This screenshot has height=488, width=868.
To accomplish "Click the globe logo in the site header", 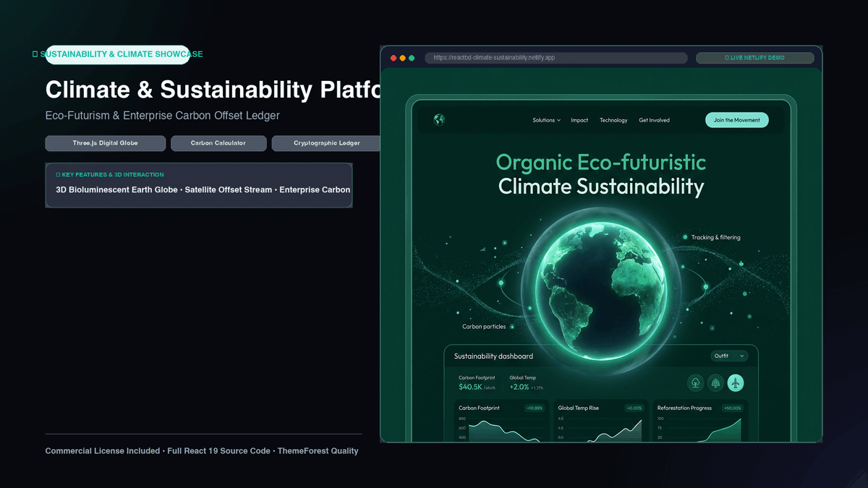I will coord(439,120).
